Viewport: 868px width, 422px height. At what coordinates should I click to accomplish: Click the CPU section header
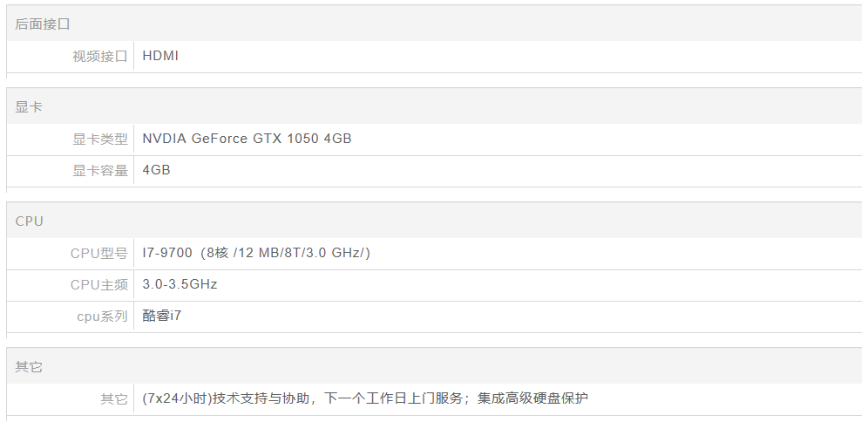tap(29, 221)
